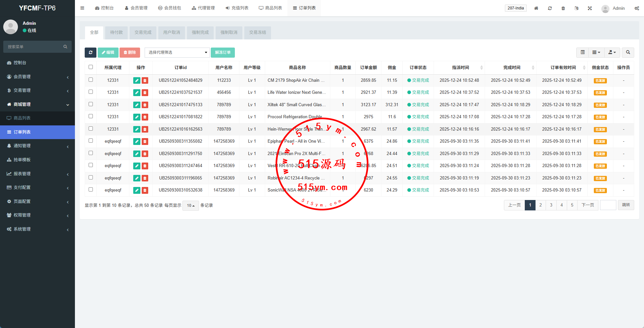Click the sidebar collapse hamburger icon

(82, 8)
